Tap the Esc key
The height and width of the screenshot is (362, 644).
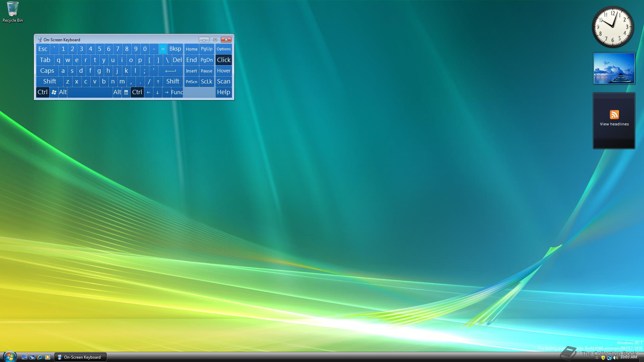click(43, 49)
